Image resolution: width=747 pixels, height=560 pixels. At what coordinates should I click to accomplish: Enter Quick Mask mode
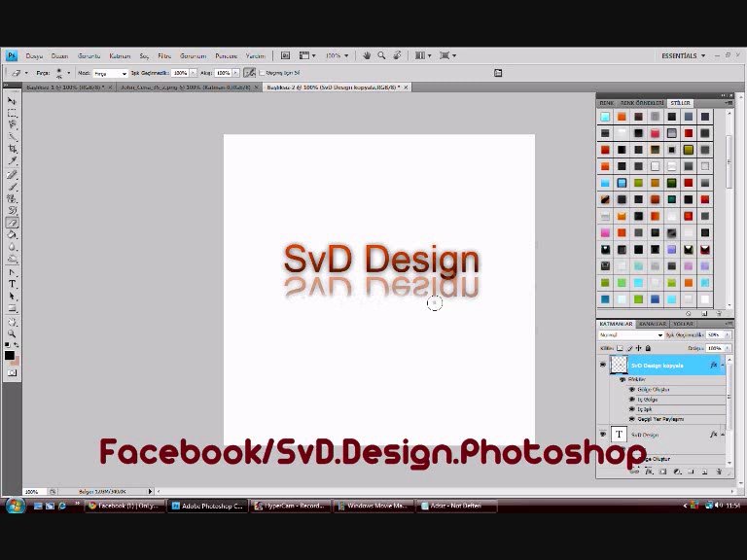coord(12,373)
